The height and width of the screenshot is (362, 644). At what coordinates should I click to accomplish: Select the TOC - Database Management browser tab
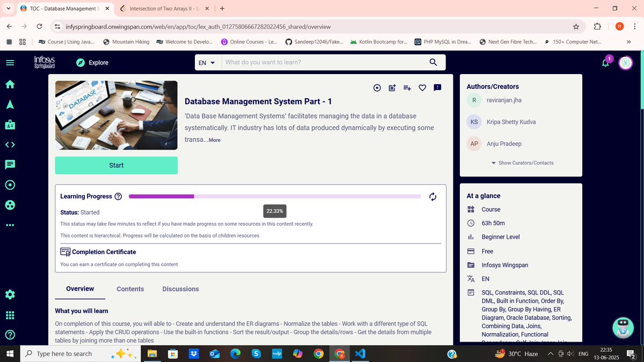pyautogui.click(x=64, y=9)
